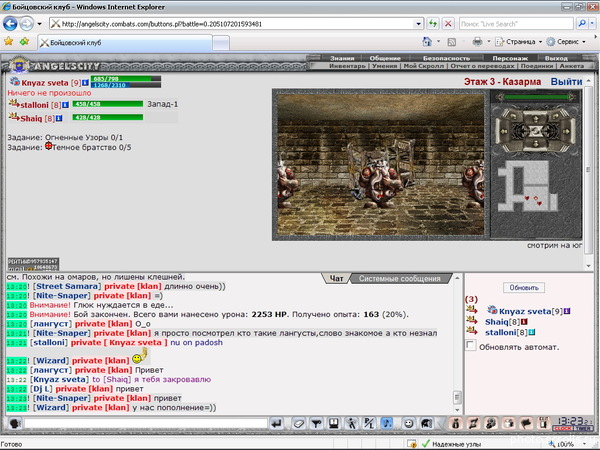Click the translit icon next to the walking figure
This screenshot has width=600, height=450.
[369, 423]
